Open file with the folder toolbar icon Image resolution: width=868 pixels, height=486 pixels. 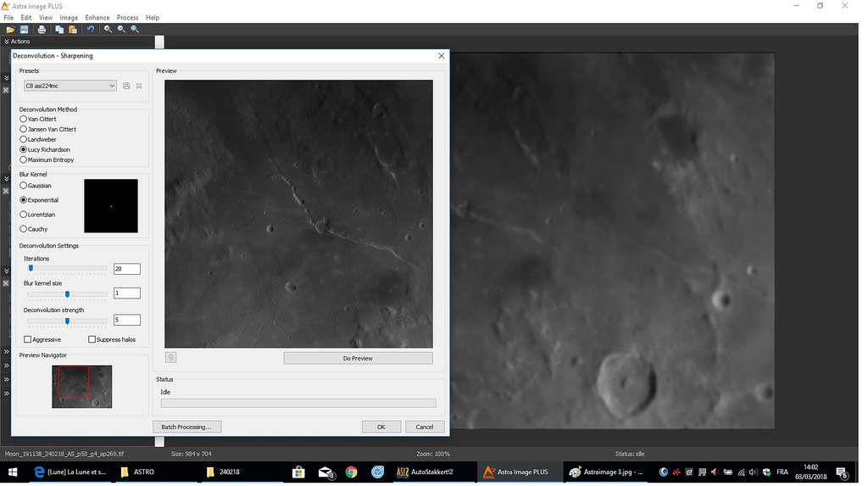pos(10,30)
